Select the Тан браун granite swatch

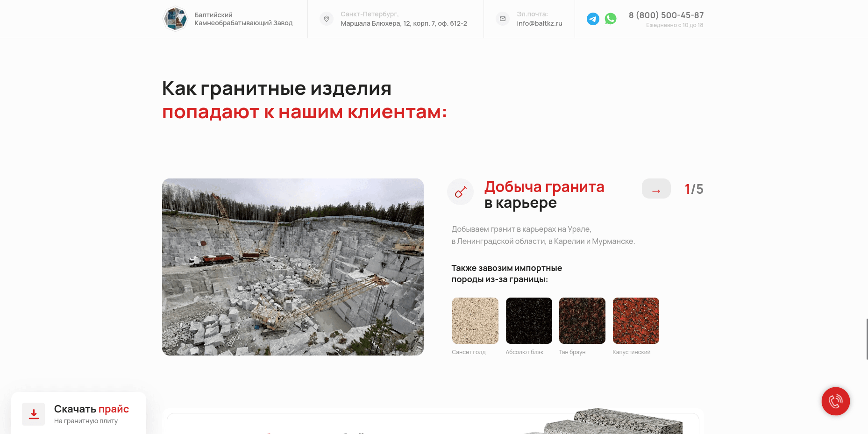pyautogui.click(x=582, y=320)
